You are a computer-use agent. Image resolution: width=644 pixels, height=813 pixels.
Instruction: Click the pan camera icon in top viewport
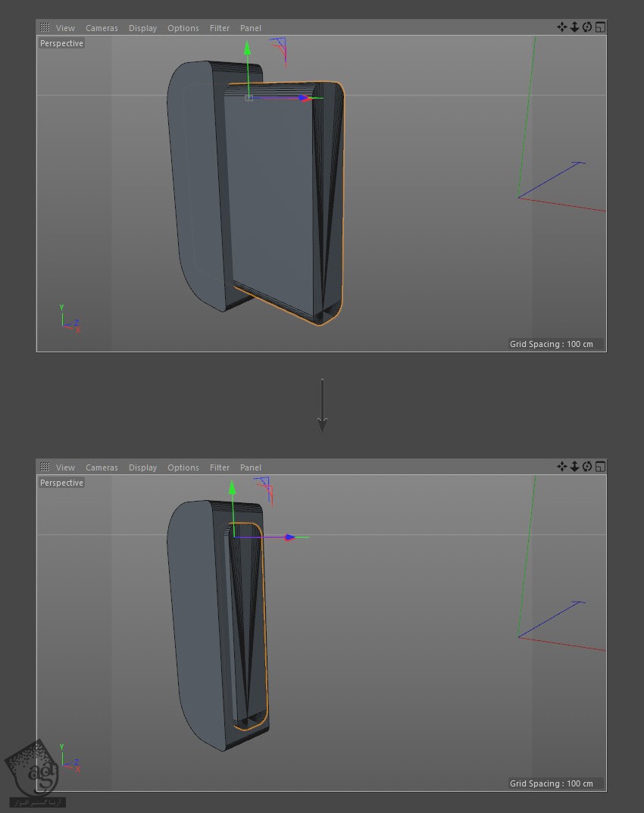click(x=561, y=27)
